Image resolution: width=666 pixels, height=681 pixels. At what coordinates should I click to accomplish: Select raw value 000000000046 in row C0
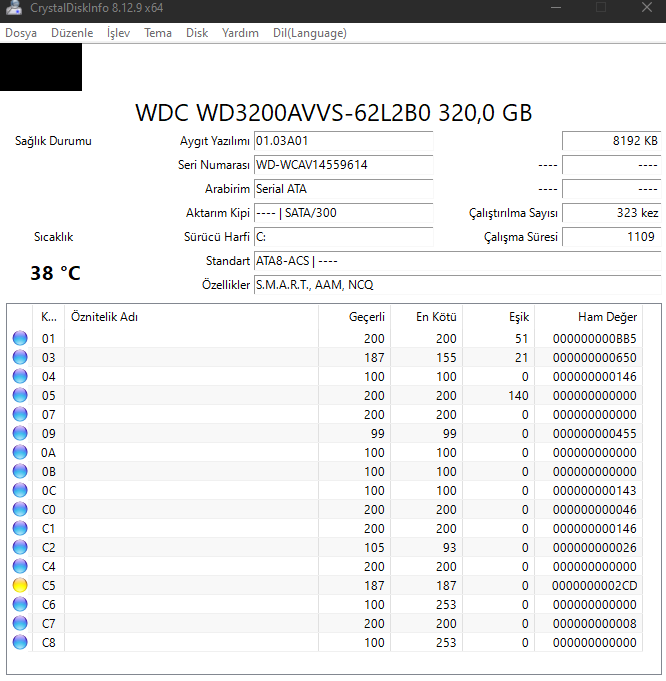click(594, 509)
